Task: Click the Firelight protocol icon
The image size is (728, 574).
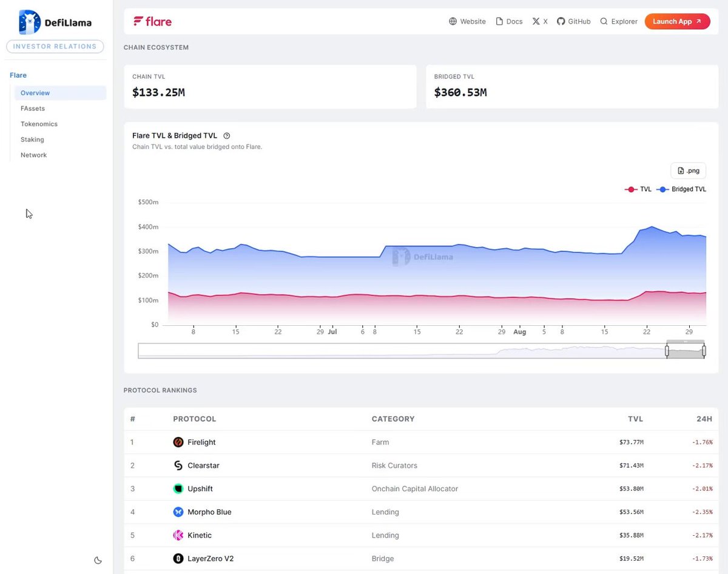Action: 178,442
